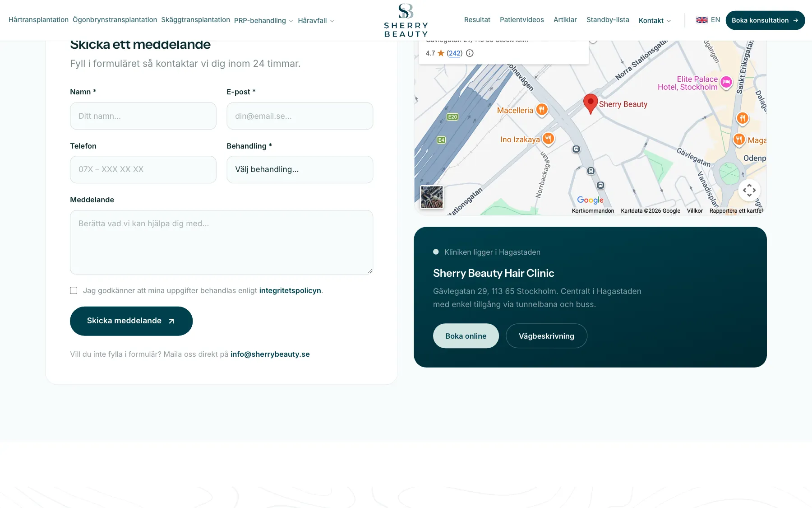Open the 242 reviews link
Screen dimensions: 812x508
(454, 53)
